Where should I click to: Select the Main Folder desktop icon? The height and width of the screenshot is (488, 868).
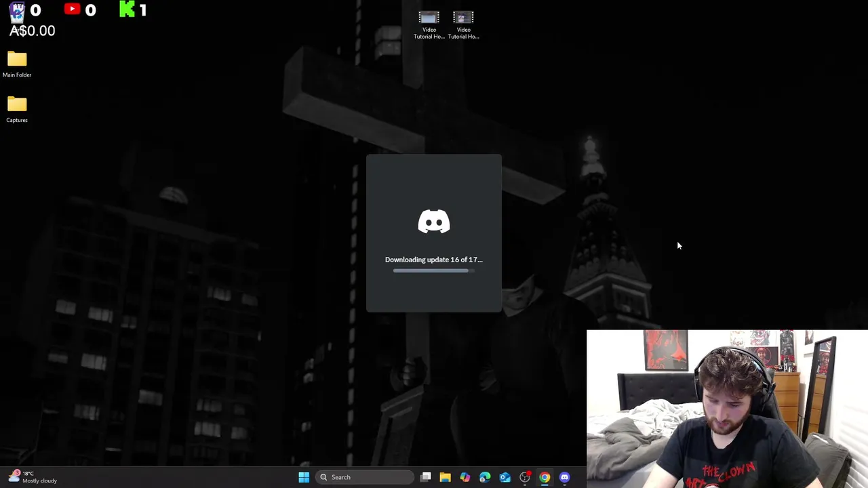tap(17, 65)
